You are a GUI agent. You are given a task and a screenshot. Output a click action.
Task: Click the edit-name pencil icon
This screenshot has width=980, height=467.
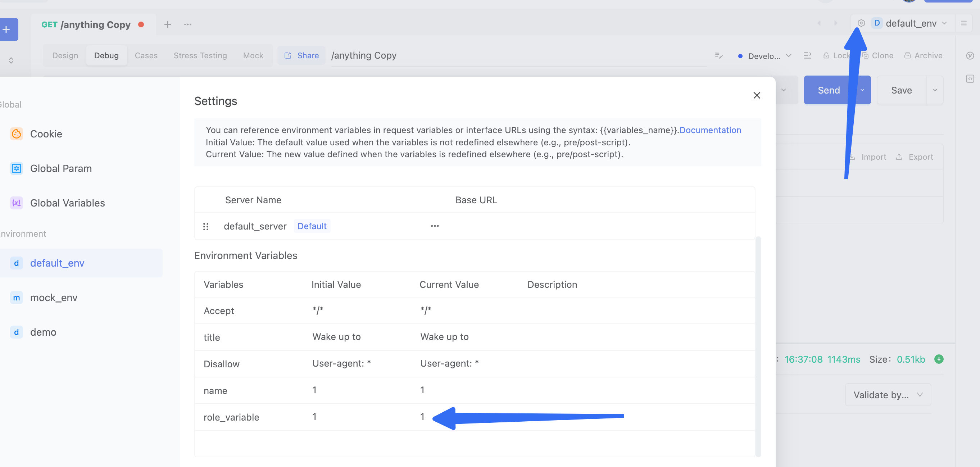[x=719, y=55]
